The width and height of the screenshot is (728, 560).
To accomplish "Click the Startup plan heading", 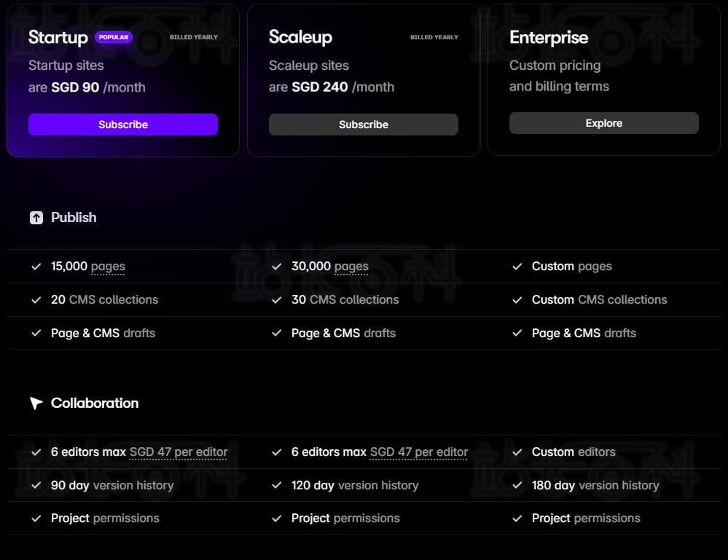I will pos(58,37).
